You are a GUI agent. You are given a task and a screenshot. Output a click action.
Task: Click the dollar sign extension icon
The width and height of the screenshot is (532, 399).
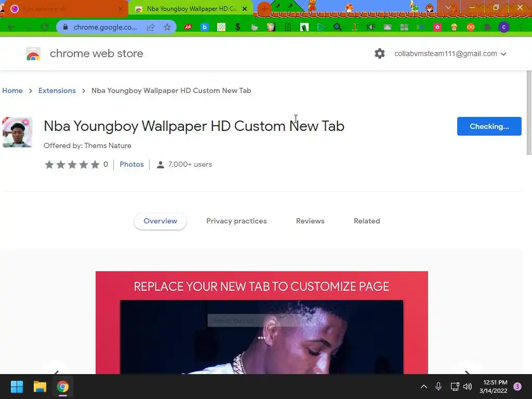tap(237, 27)
